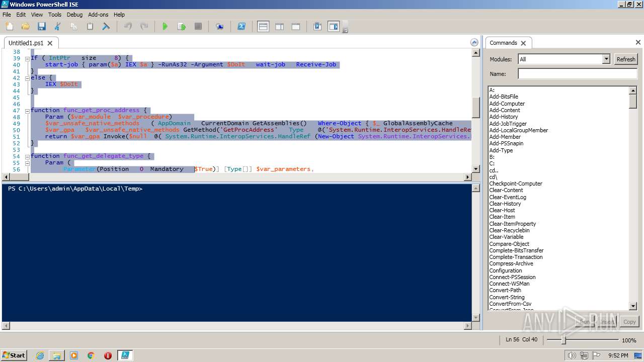Viewport: 644px width, 362px height.
Task: Collapse function func_get_delegate_type at line 54
Action: (27, 156)
